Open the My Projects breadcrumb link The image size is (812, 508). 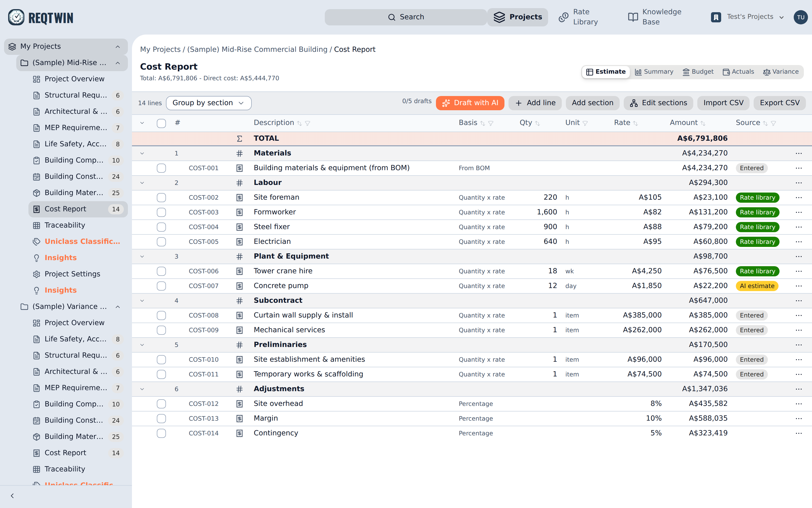point(160,49)
